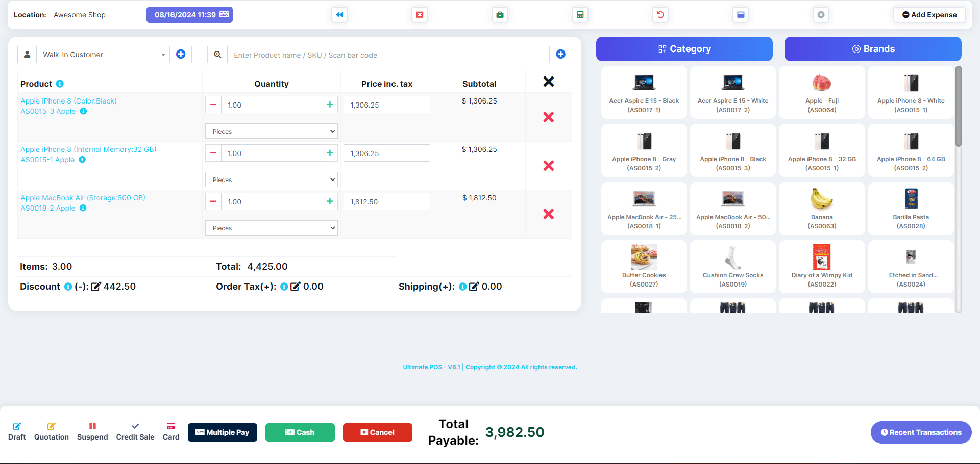980x464 pixels.
Task: Select Apple - Fuji product tile
Action: coord(822,92)
